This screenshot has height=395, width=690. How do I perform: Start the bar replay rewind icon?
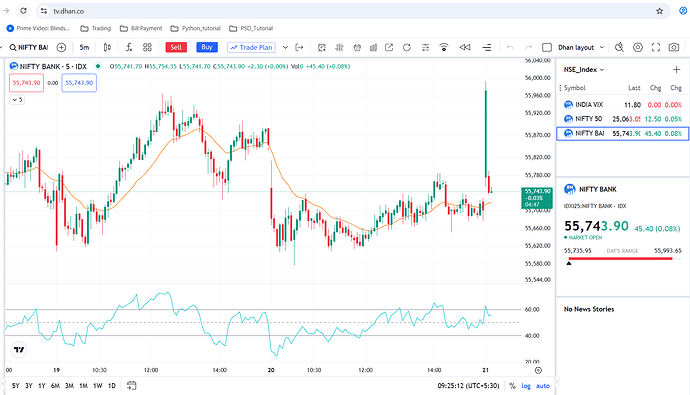465,48
